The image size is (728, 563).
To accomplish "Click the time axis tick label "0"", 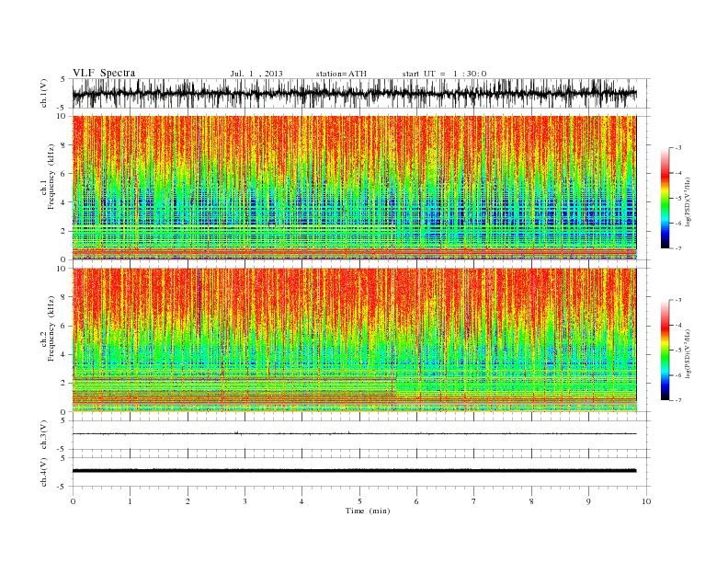I will click(73, 501).
